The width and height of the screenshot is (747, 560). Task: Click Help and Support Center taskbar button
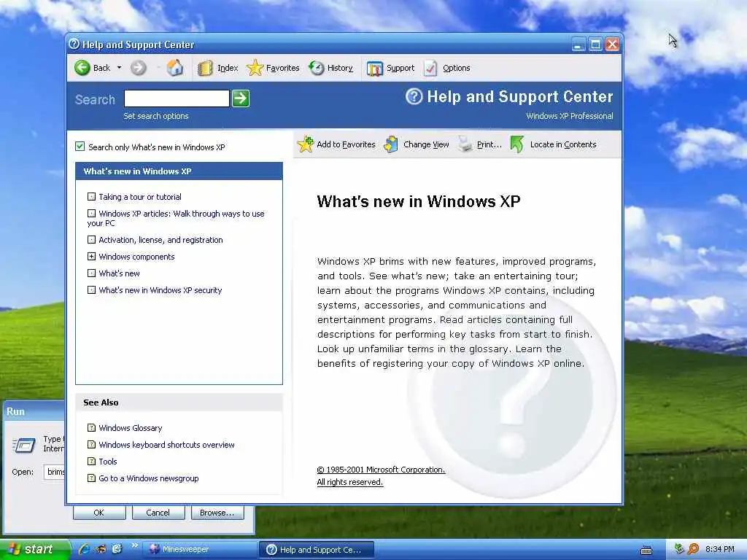pyautogui.click(x=317, y=550)
